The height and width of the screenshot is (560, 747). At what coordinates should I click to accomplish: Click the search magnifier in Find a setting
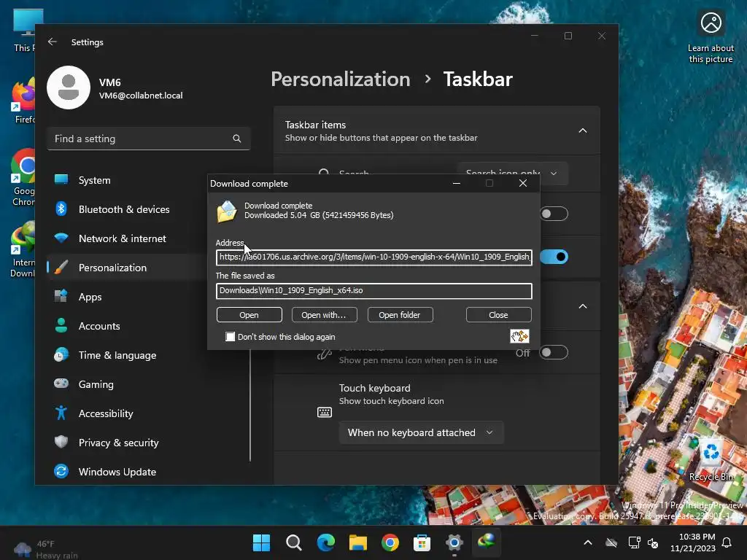[x=237, y=139]
